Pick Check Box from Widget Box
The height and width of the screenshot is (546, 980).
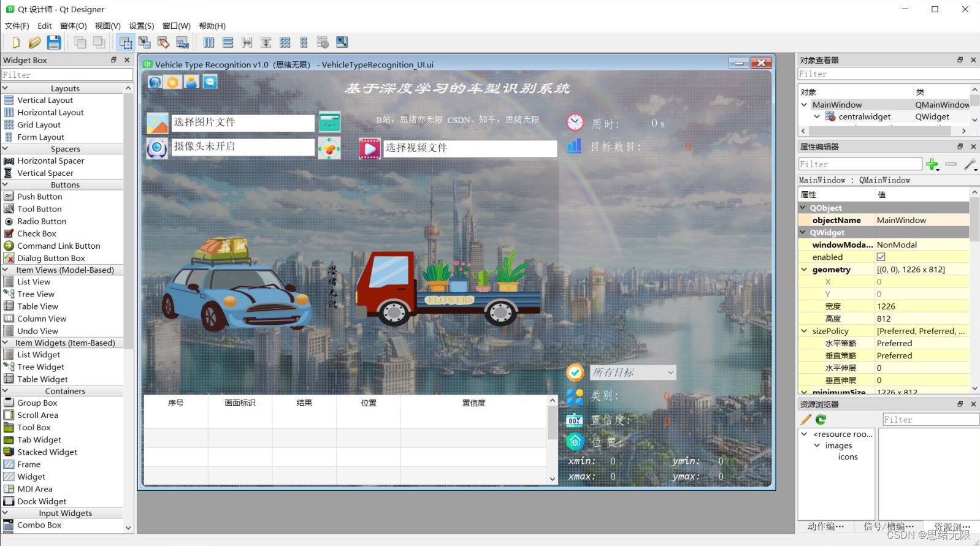pyautogui.click(x=37, y=233)
